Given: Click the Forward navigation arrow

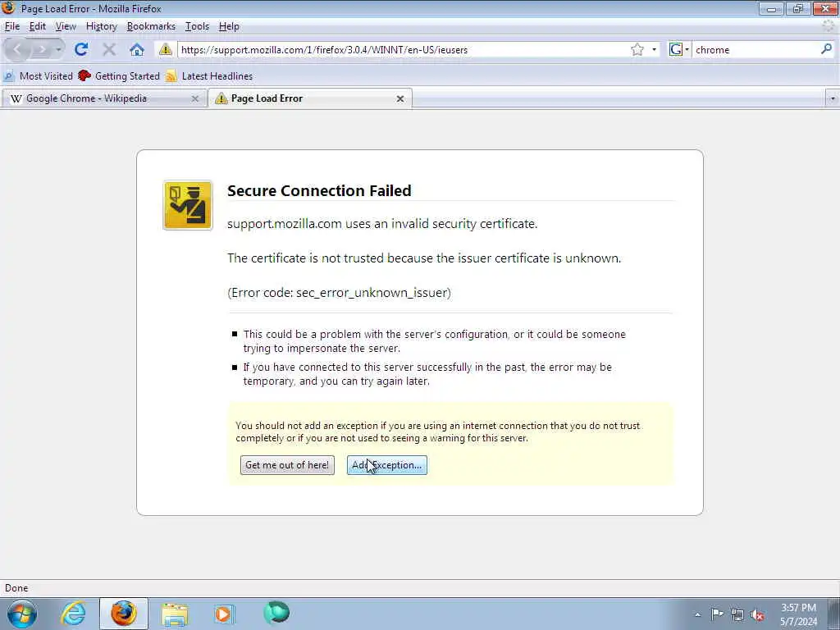Looking at the screenshot, I should click(41, 50).
